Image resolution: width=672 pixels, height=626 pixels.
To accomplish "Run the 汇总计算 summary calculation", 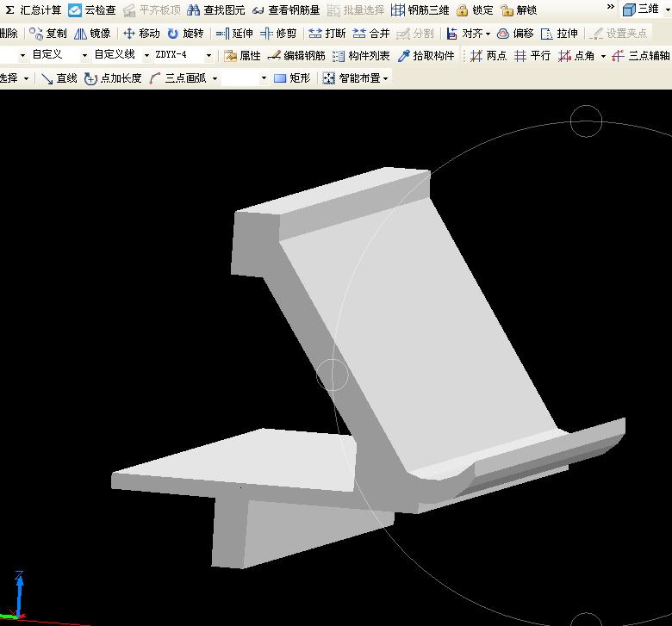I will click(x=34, y=9).
